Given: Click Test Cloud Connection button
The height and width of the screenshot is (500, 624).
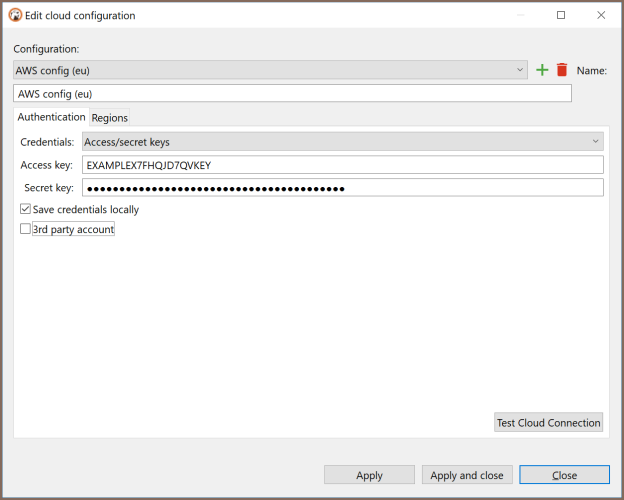Looking at the screenshot, I should coord(548,422).
